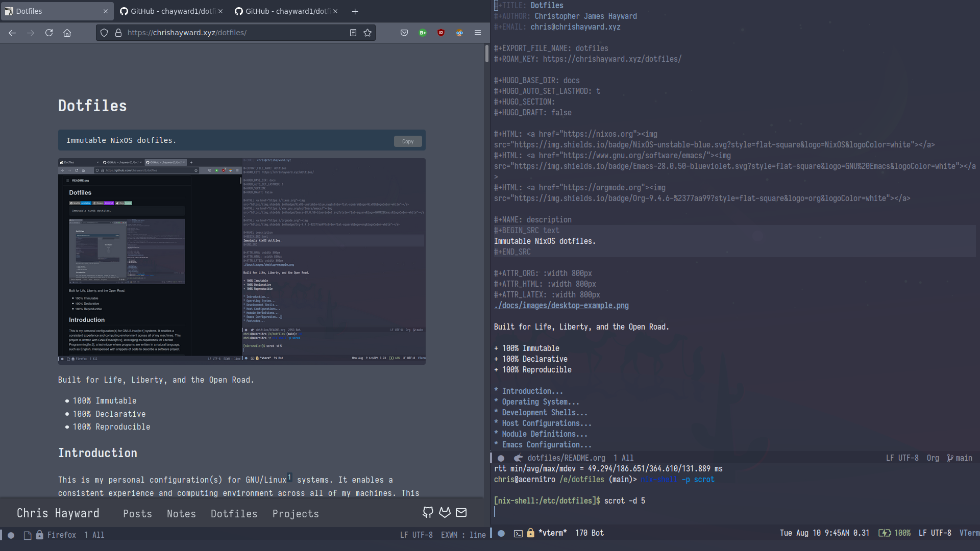Click the Dotfiles nav link on website
This screenshot has width=980, height=551.
tap(234, 513)
